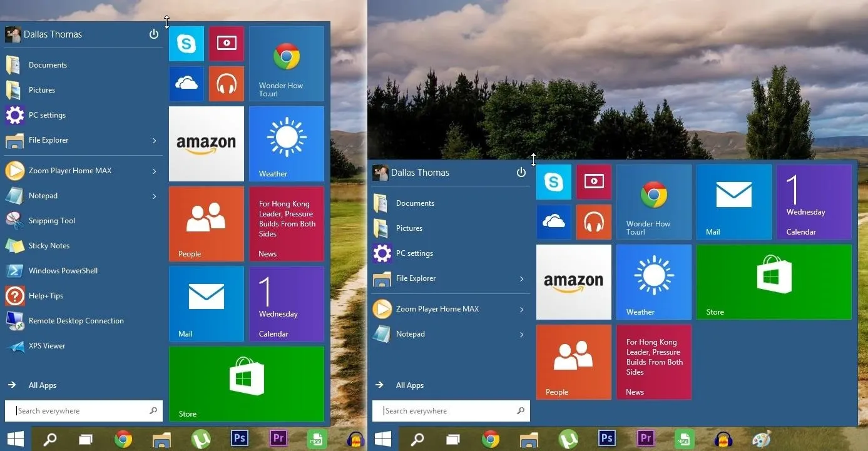This screenshot has width=868, height=451.
Task: Open the OneDrive tile in right Start menu
Action: (554, 222)
